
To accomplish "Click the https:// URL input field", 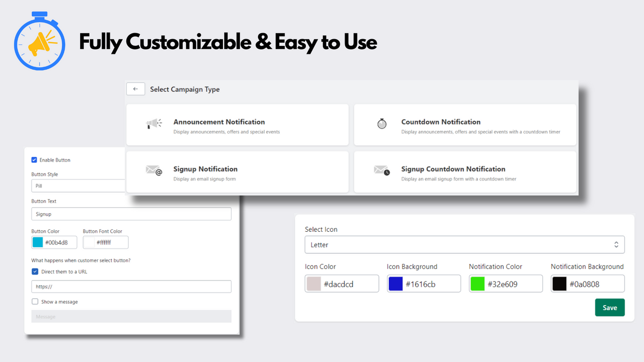I will pos(131,286).
